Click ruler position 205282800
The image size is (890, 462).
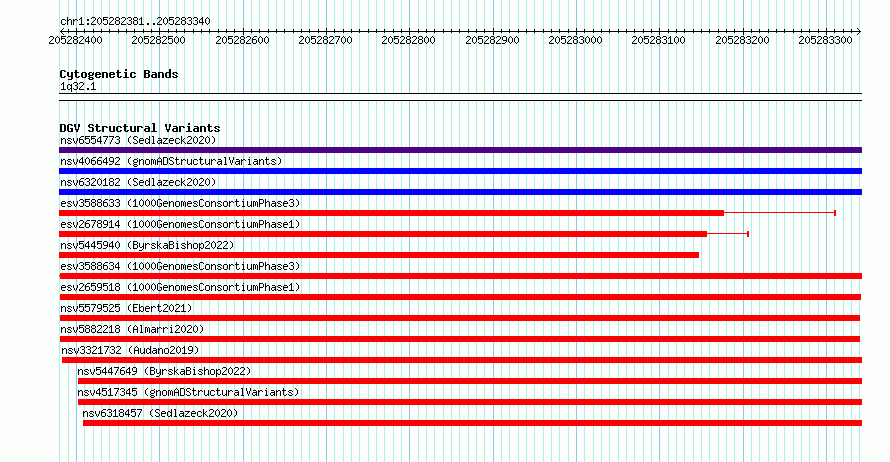tap(409, 40)
